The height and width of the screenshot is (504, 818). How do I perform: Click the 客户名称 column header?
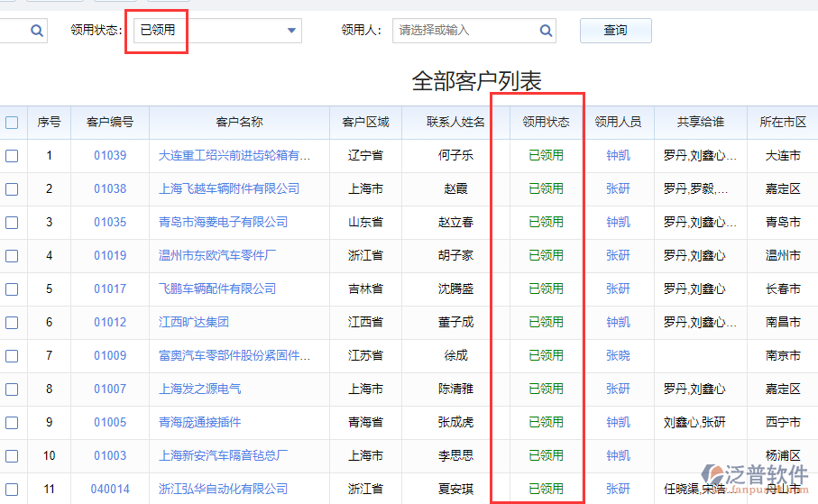tap(240, 122)
